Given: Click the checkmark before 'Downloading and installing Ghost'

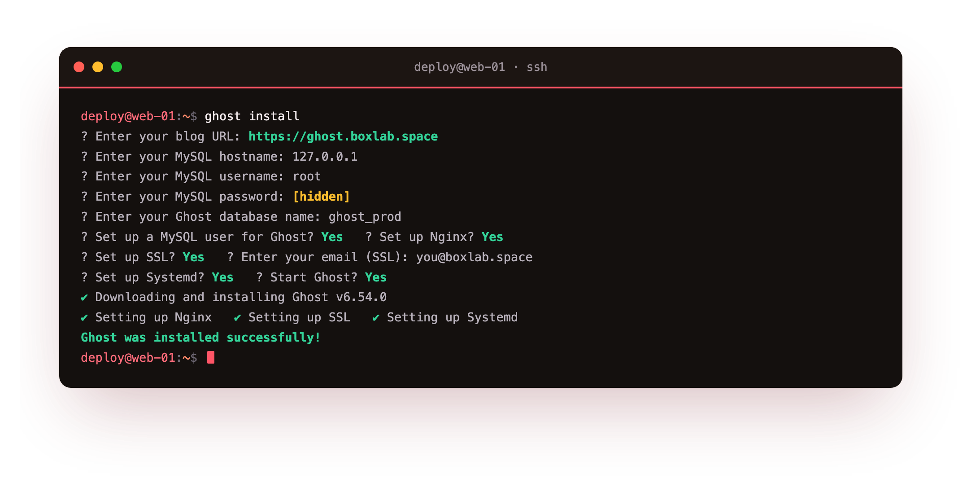Looking at the screenshot, I should [84, 297].
